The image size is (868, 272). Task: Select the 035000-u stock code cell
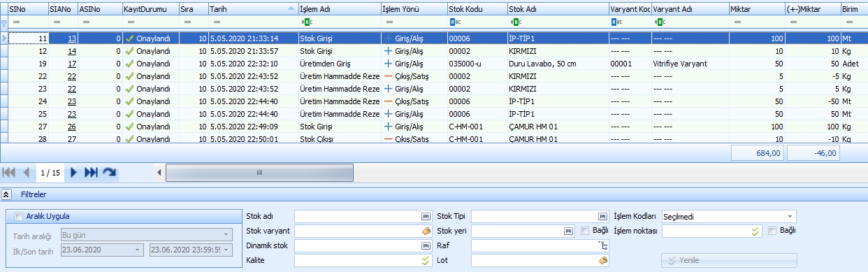(477, 64)
